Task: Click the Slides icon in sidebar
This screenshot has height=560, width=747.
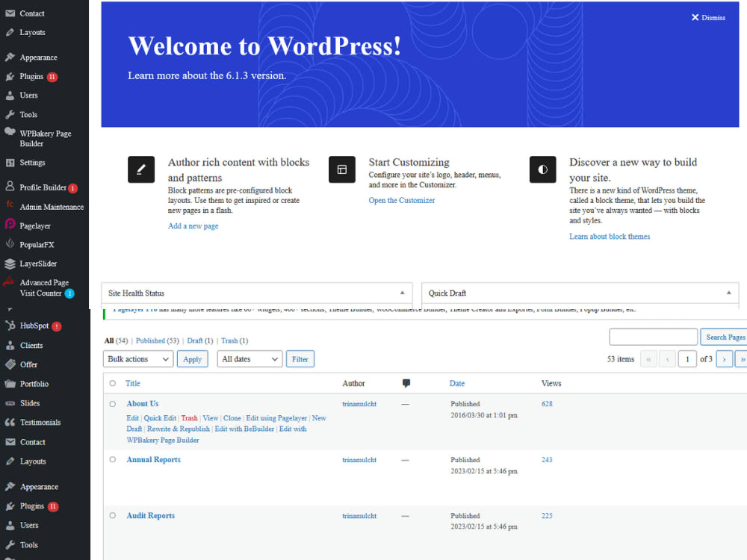Action: point(10,403)
